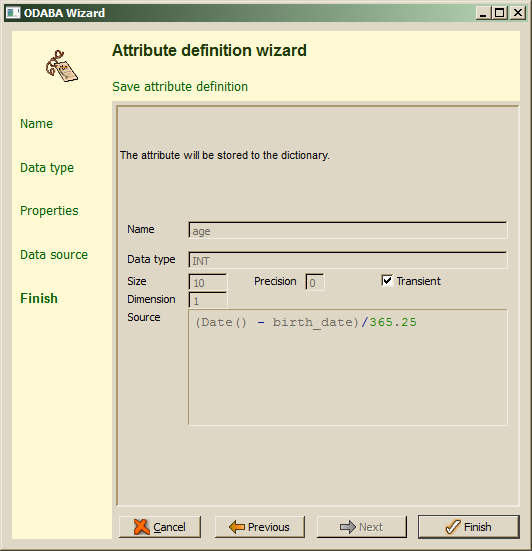Image resolution: width=532 pixels, height=551 pixels.
Task: Click the Finish checkmark icon
Action: pos(453,527)
